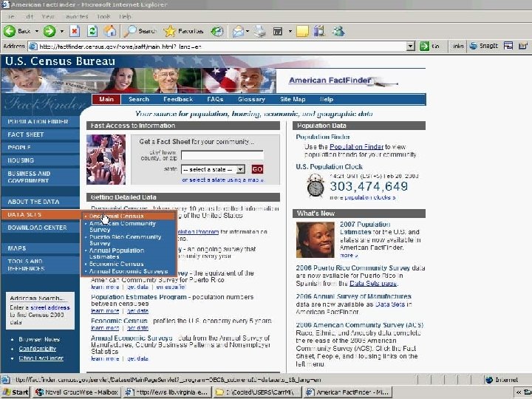Click the green Go arrow beside address bar
This screenshot has height=399, width=532.
pos(424,46)
